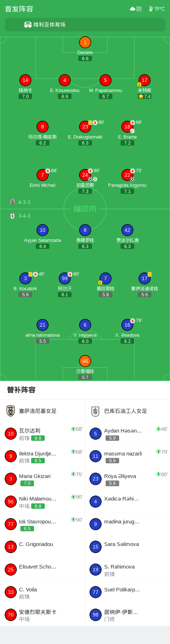
Task: Tap the thermometer temperature icon
Action: pyautogui.click(x=151, y=9)
